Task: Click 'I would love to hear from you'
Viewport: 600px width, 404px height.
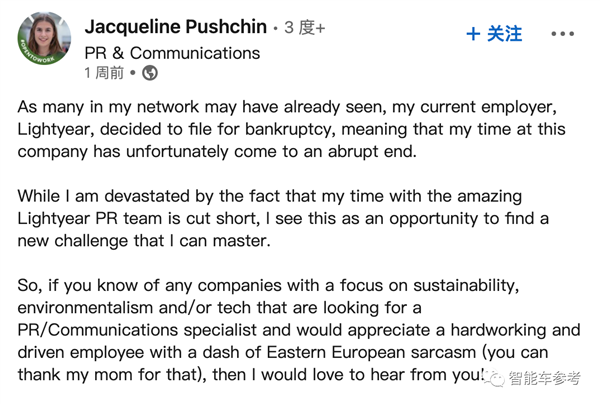Action: (x=367, y=375)
